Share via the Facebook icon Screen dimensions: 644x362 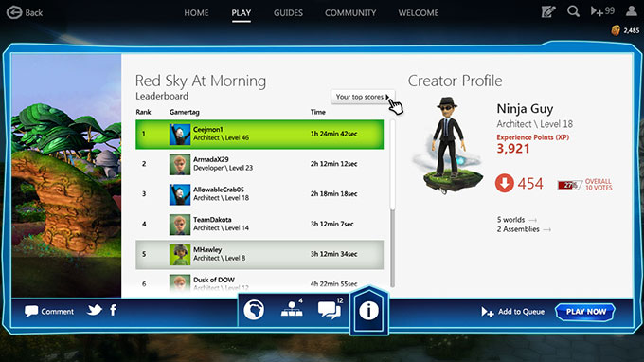113,310
